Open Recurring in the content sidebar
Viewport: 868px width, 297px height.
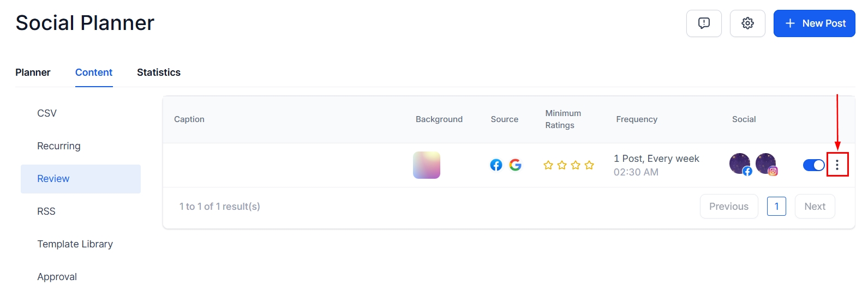[59, 146]
